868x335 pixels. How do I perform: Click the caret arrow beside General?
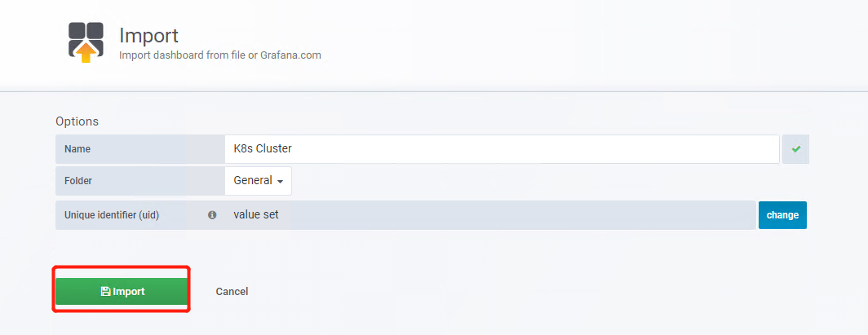point(280,182)
